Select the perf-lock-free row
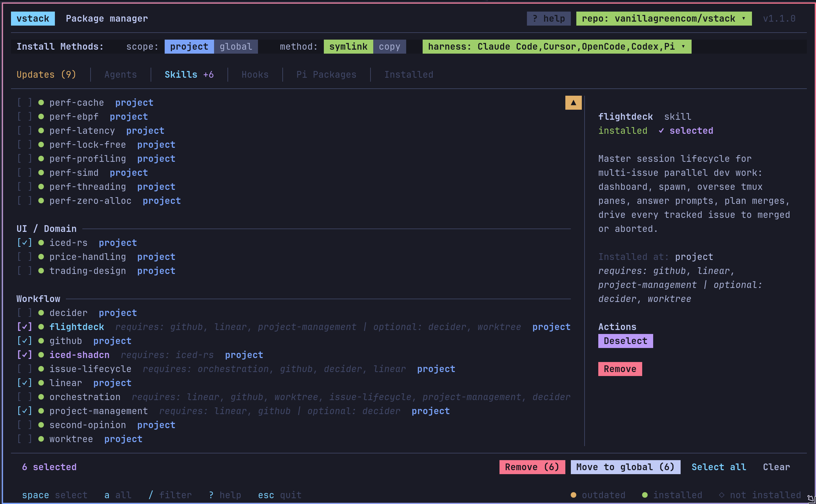 (x=293, y=145)
